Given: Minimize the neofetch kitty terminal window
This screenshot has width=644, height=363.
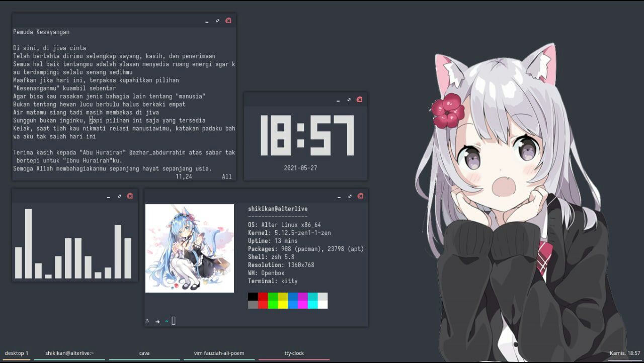Looking at the screenshot, I should click(x=339, y=197).
